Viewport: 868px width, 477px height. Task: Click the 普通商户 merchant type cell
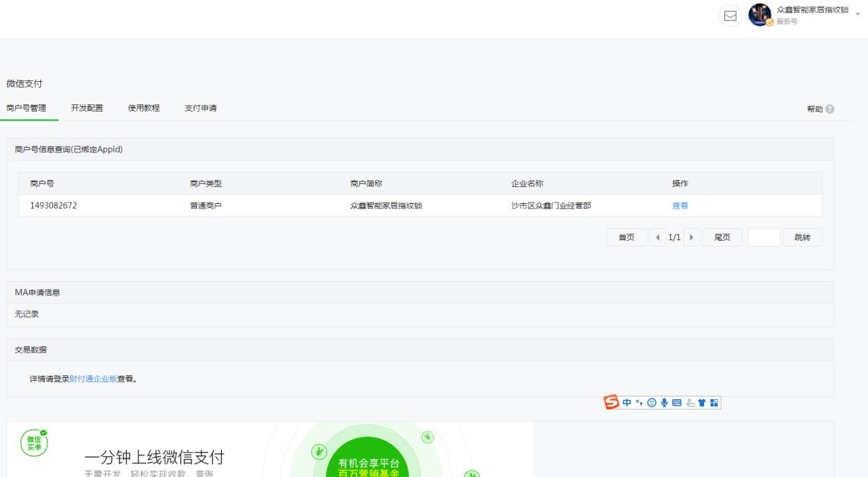pyautogui.click(x=206, y=206)
